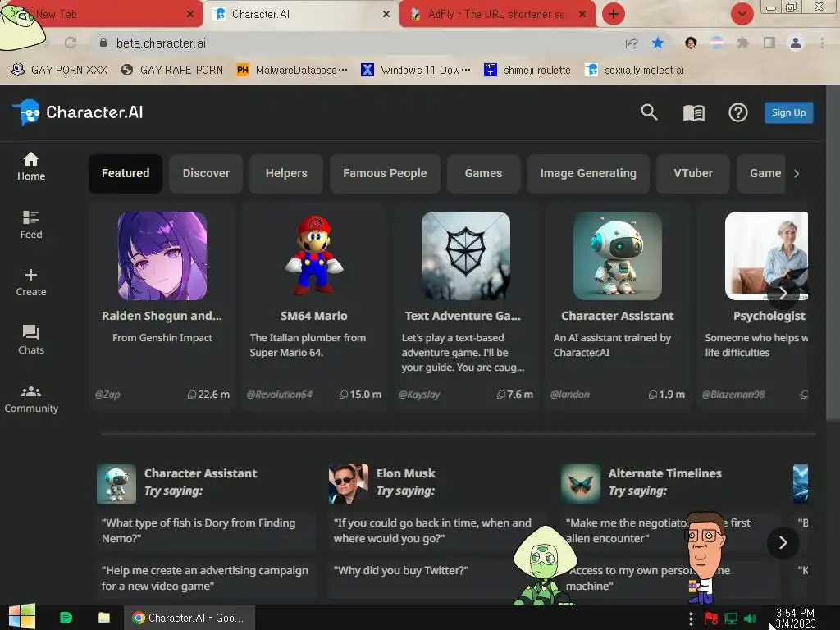840x630 pixels.
Task: Click the network monitor tray icon
Action: click(x=731, y=619)
